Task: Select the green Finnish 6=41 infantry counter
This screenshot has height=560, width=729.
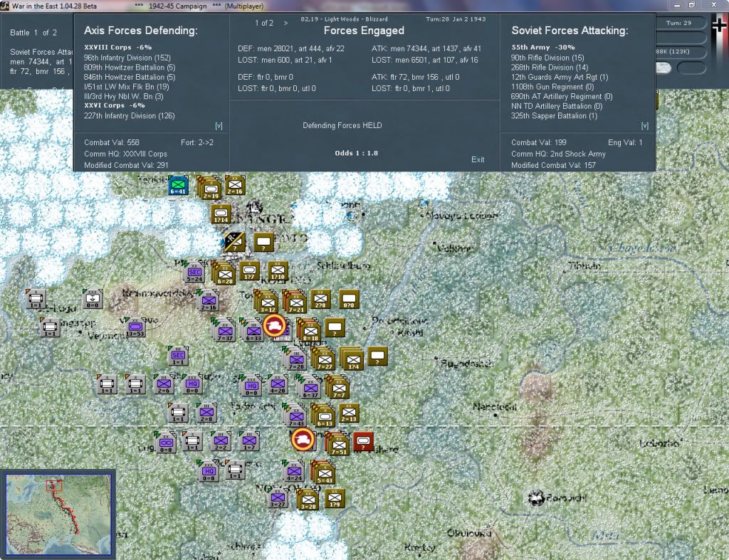Action: [x=178, y=185]
